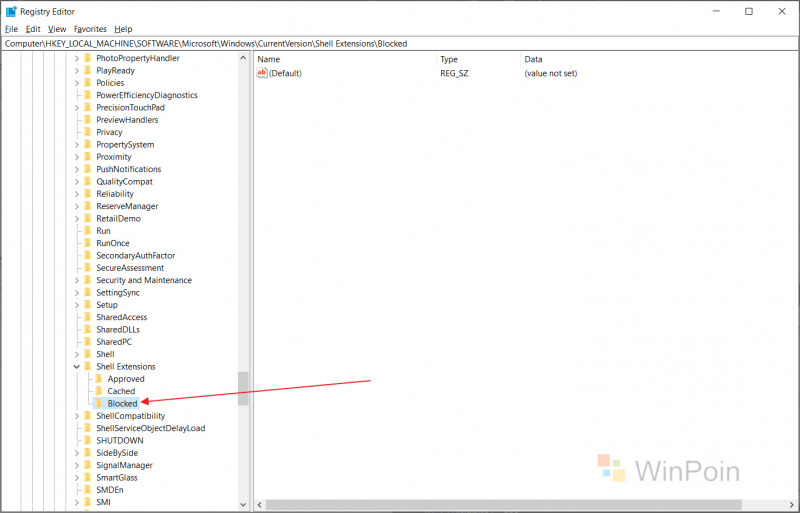Open the Help menu

pos(123,29)
